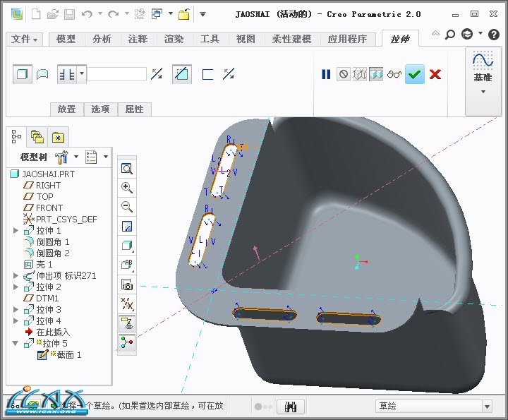Click the verify glasses preview icon

click(394, 74)
